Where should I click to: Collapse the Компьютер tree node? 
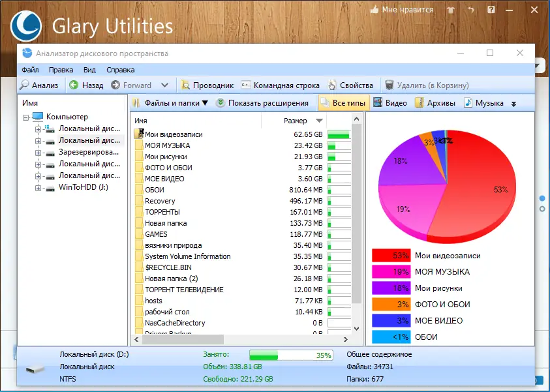tap(25, 117)
